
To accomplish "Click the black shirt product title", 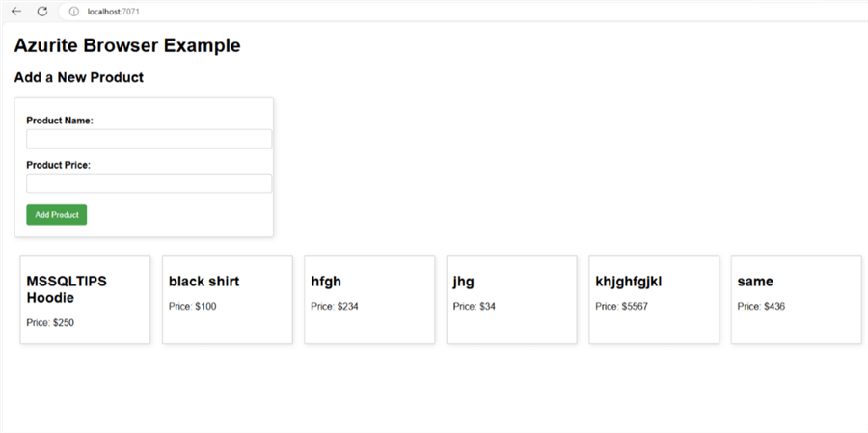I will click(203, 282).
